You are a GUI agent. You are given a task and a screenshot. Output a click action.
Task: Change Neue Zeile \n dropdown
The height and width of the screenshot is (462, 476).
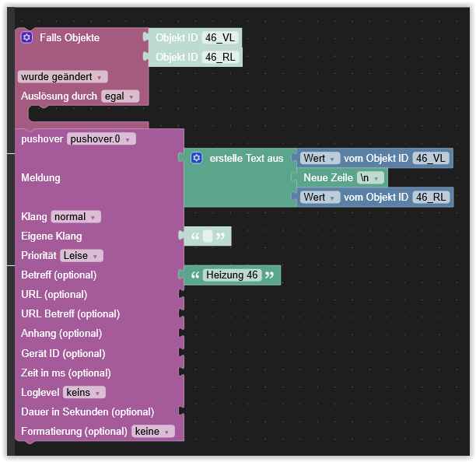pyautogui.click(x=370, y=177)
